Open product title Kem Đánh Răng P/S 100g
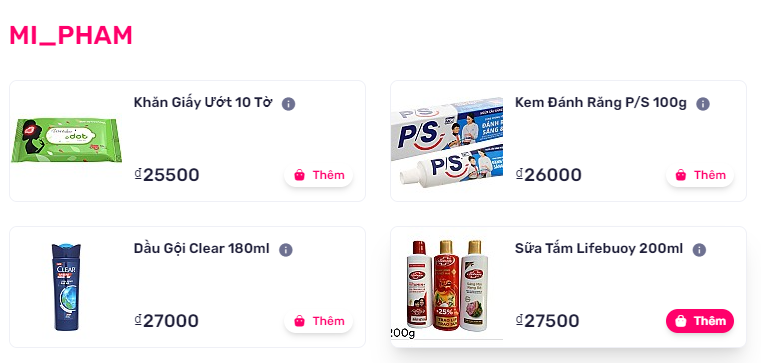The width and height of the screenshot is (761, 363). click(x=601, y=103)
